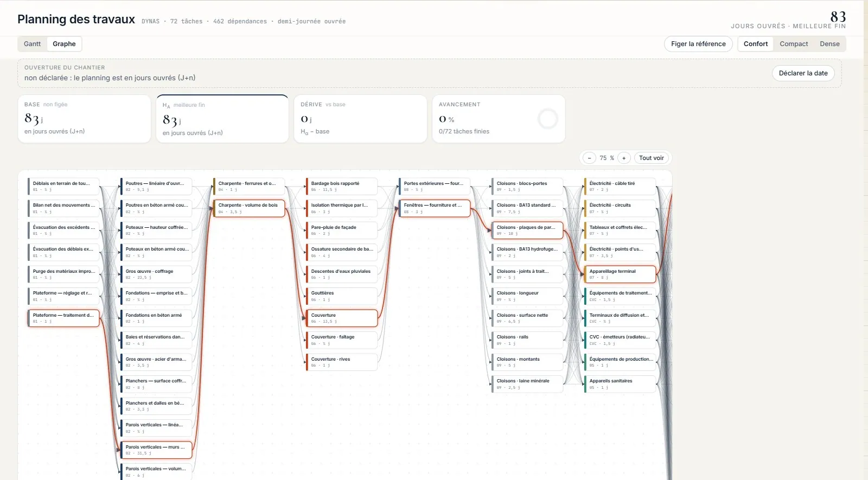868x480 pixels.
Task: Select the Bardage bois rapporté node
Action: [x=342, y=186]
